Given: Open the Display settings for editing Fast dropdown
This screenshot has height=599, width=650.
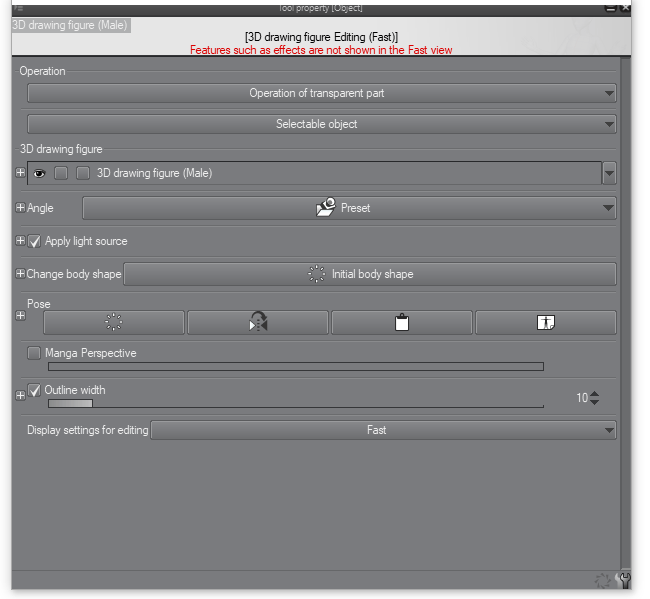Looking at the screenshot, I should pos(383,430).
